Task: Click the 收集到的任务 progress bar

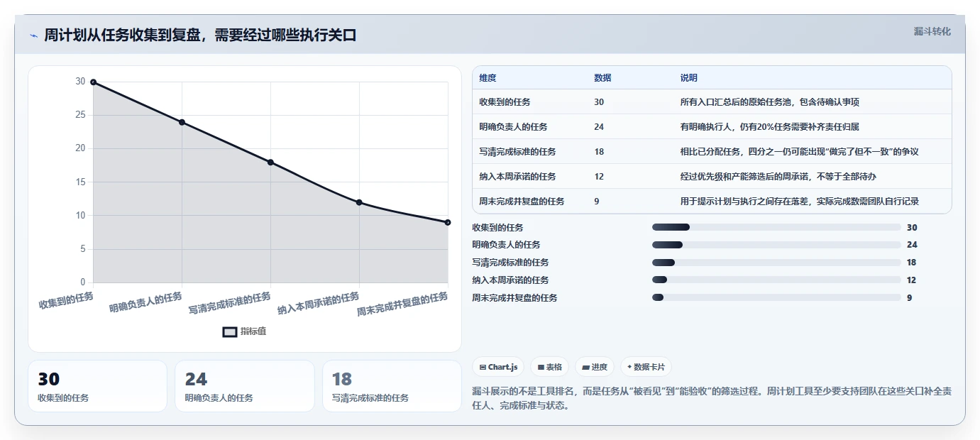Action: [776, 227]
